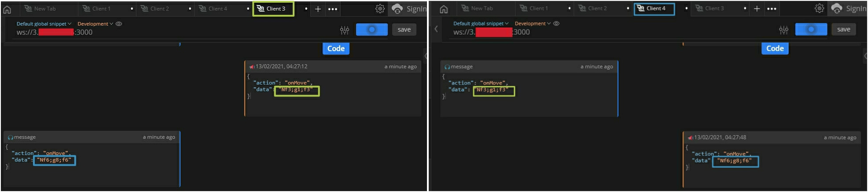Open connection options sliders icon left window
The image size is (868, 192).
345,30
